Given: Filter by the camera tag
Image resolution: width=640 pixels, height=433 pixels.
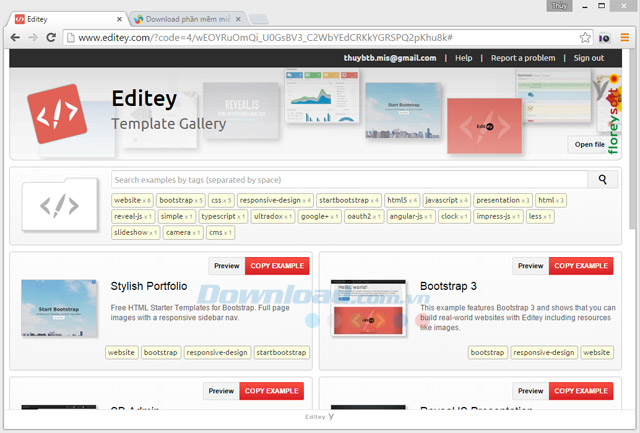Looking at the screenshot, I should pos(183,233).
